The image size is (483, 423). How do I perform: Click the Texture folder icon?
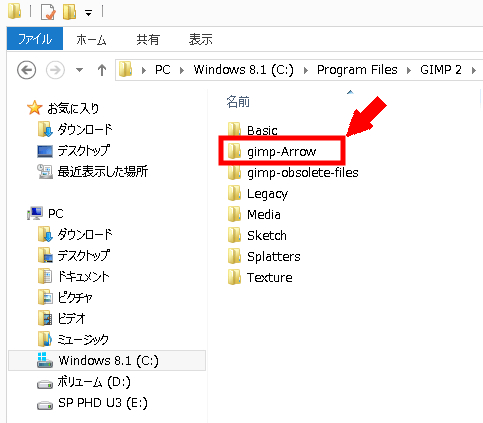[x=235, y=277]
